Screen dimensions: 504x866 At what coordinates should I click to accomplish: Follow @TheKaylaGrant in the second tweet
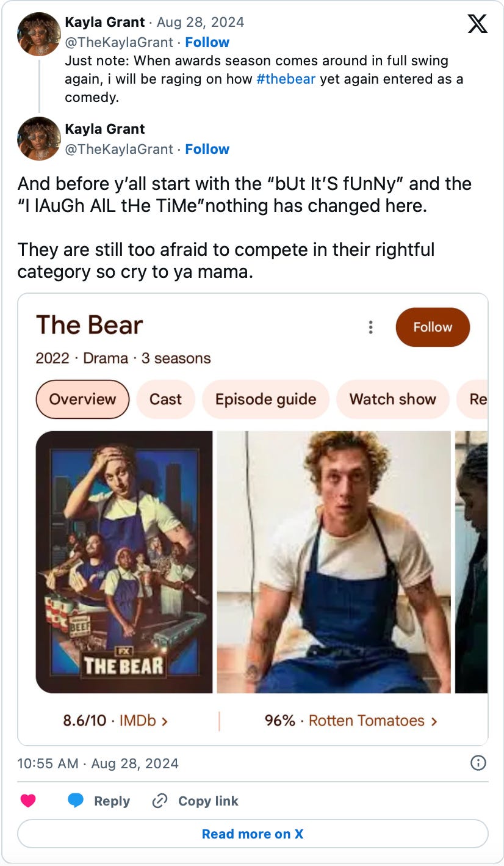click(x=207, y=149)
